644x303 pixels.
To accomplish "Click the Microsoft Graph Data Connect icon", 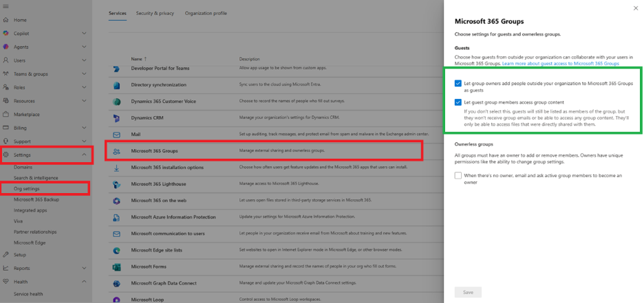I will (116, 283).
